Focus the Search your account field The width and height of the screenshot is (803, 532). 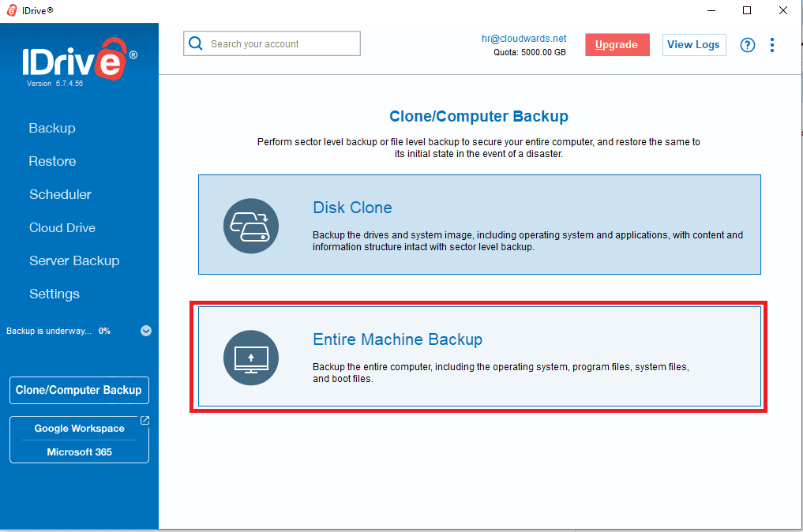[272, 43]
